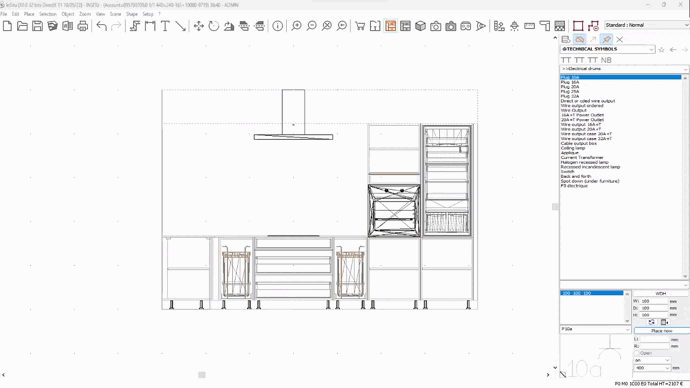Viewport: 690px width, 388px height.
Task: Select Ceiling lamp in symbols list
Action: (x=573, y=148)
